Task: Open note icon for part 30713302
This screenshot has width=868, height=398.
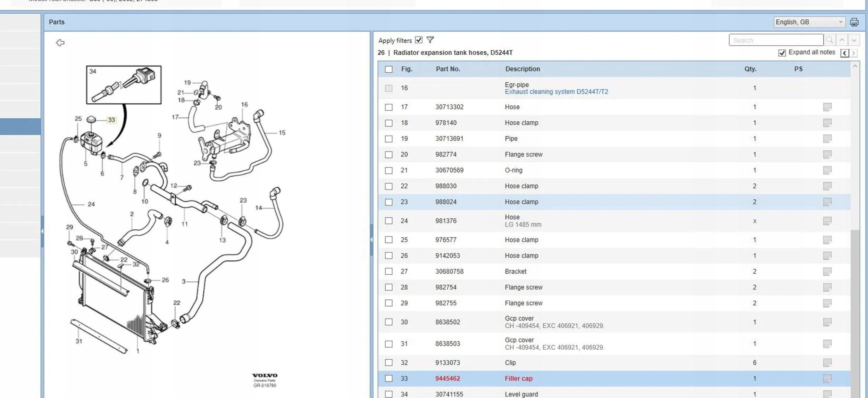Action: (x=827, y=107)
